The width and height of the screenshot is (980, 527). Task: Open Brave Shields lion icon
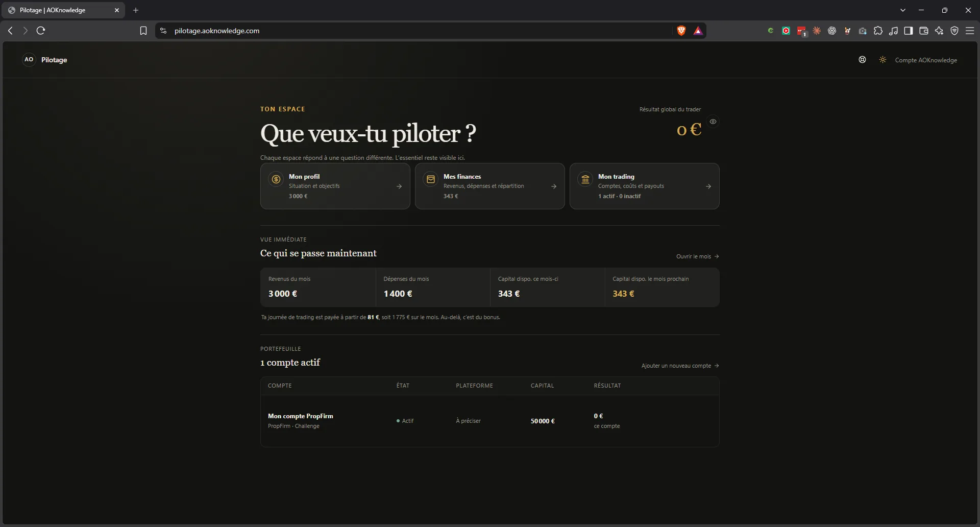point(681,31)
